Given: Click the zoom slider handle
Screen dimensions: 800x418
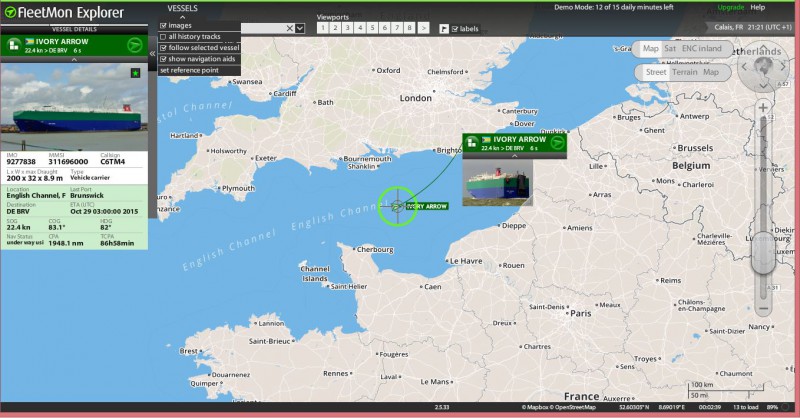Looking at the screenshot, I should (763, 254).
